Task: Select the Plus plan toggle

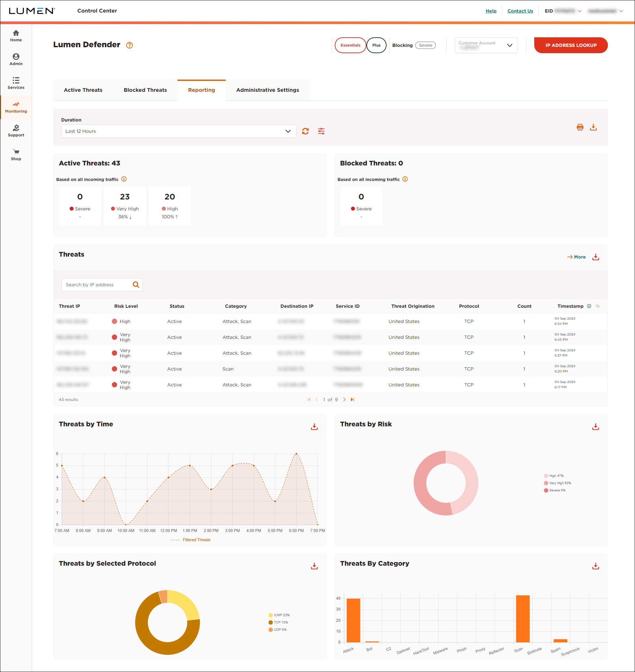Action: point(376,45)
